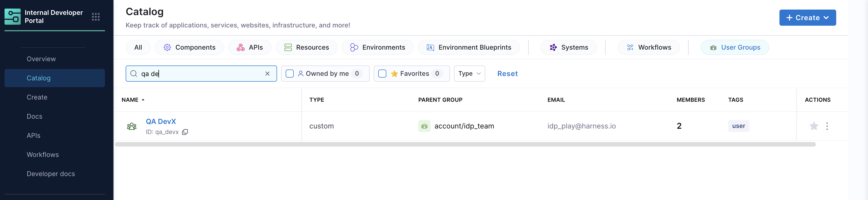This screenshot has height=200, width=868.
Task: Star QA DevX as a favorite
Action: point(813,126)
